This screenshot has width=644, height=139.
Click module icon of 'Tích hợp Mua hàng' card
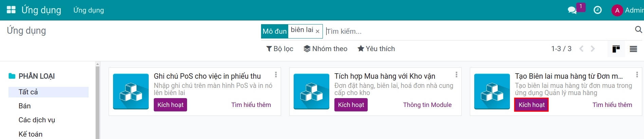pyautogui.click(x=312, y=91)
